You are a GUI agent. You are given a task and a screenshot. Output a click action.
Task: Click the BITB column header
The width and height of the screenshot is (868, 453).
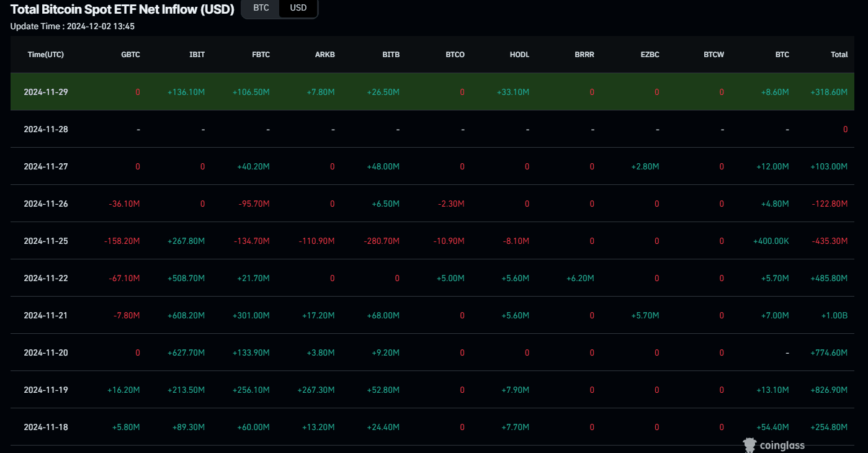tap(391, 55)
